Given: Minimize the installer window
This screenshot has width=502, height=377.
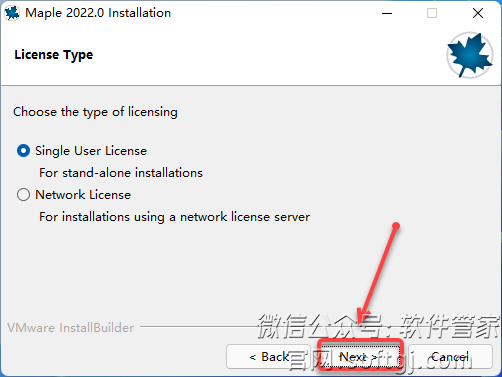Looking at the screenshot, I should [x=387, y=13].
